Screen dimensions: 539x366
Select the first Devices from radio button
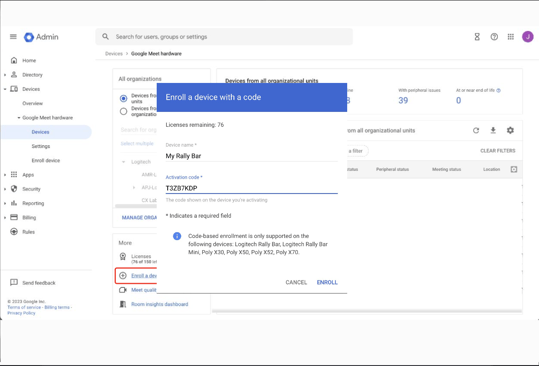click(x=123, y=99)
